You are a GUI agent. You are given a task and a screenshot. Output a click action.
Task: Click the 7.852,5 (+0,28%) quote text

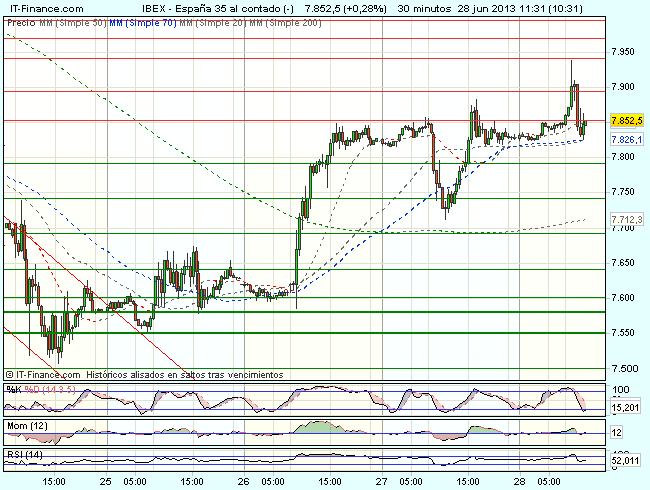(x=345, y=8)
